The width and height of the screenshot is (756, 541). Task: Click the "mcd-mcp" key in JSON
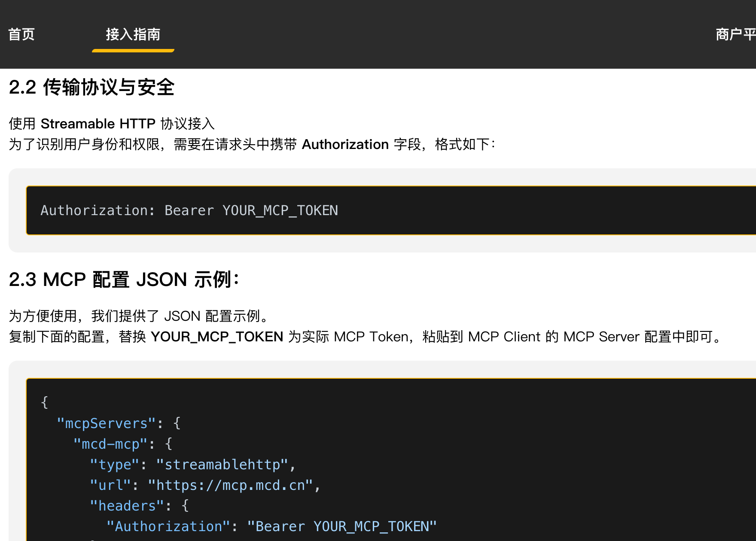click(x=110, y=444)
